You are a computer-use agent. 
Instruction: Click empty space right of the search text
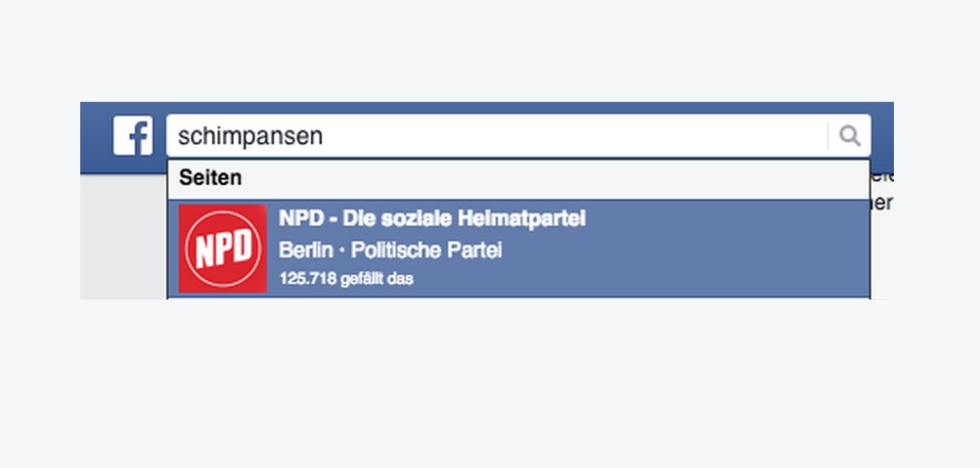point(587,136)
